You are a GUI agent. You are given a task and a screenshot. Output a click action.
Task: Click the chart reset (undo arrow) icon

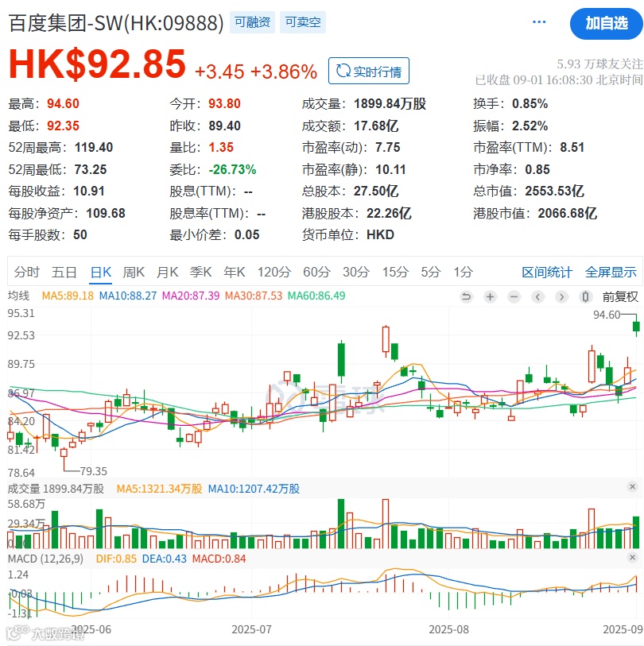coord(466,296)
